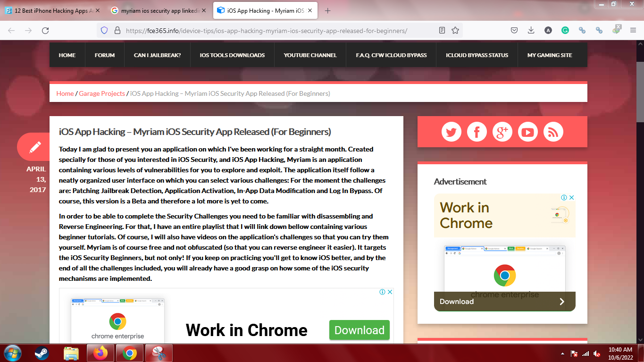Image resolution: width=644 pixels, height=362 pixels.
Task: Click the site padlock icon
Action: tap(117, 30)
